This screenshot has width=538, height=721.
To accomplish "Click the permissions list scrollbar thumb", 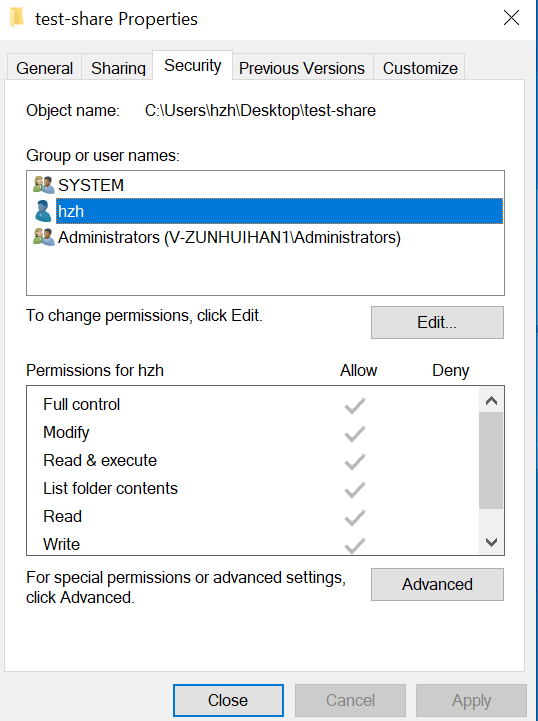I will pos(491,460).
